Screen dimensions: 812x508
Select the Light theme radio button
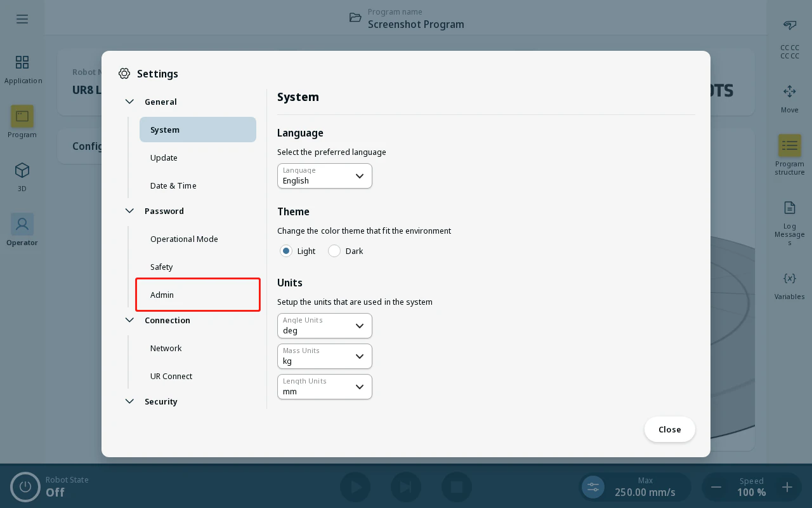click(x=286, y=251)
